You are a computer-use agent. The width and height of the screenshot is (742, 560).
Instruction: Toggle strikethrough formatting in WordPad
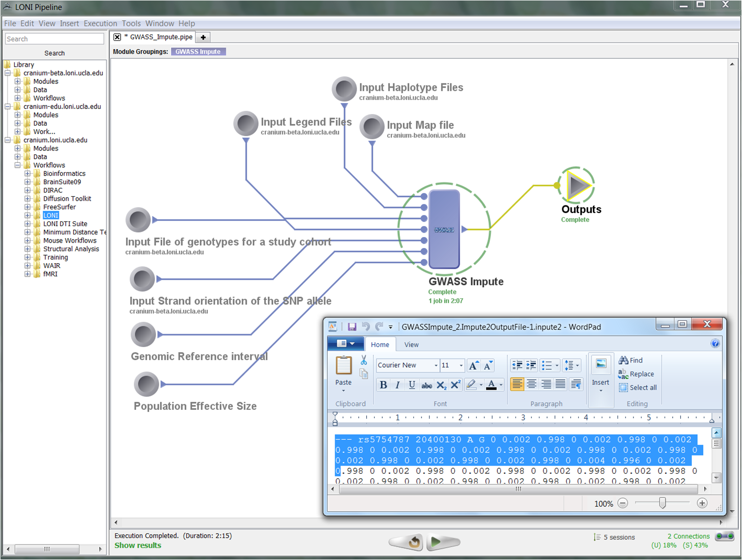pyautogui.click(x=427, y=385)
